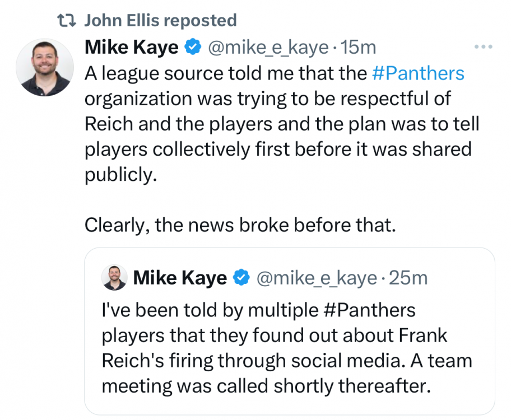The image size is (511, 420).
Task: Click the repost arrows icon above the tweet
Action: pos(68,21)
